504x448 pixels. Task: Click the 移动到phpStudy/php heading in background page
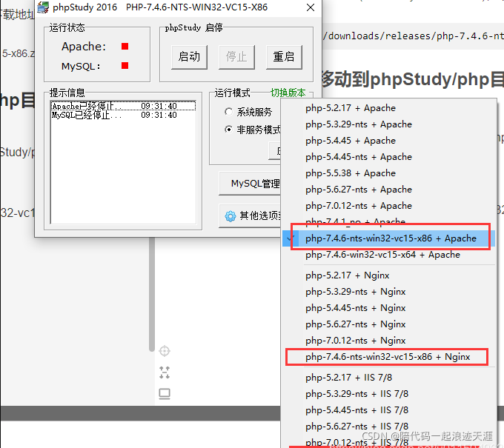tap(412, 80)
